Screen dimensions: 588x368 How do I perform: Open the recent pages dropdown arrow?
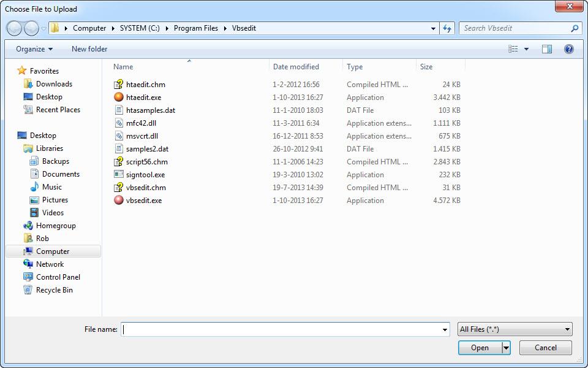coord(43,29)
